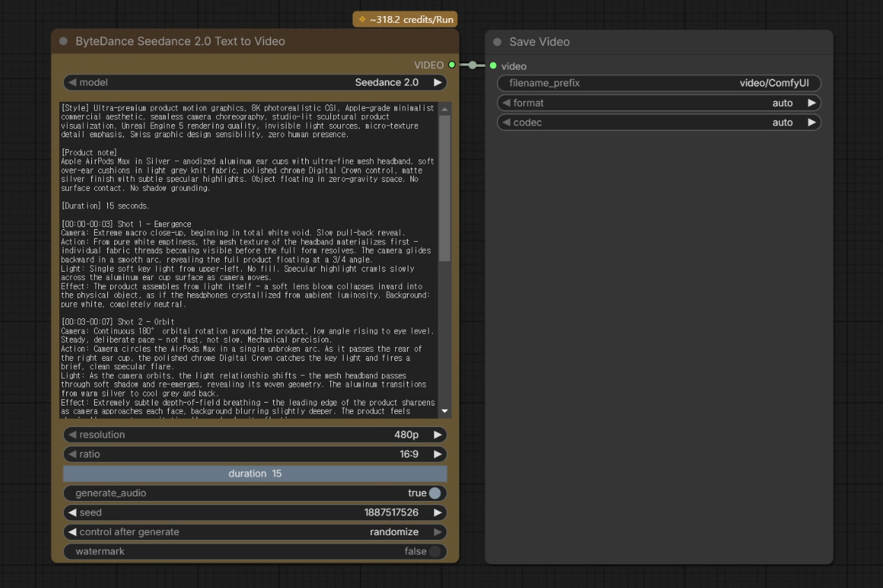This screenshot has width=883, height=588.
Task: Click the video input connector on Save Video
Action: pos(493,65)
